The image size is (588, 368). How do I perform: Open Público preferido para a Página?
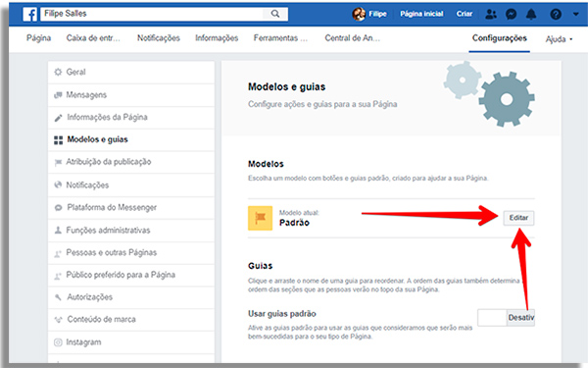pos(131,275)
